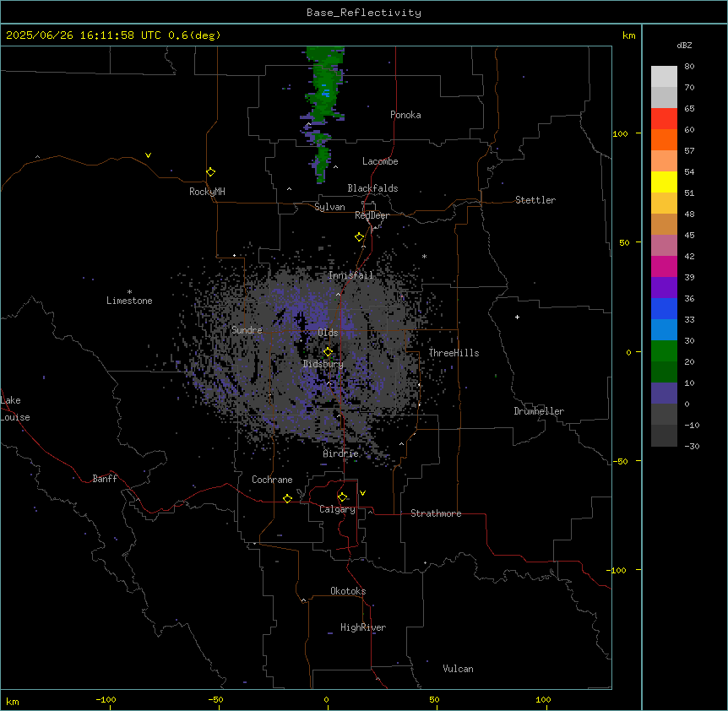Click the Airdrie city label
Screen dimensions: 728x711
pyautogui.click(x=340, y=453)
